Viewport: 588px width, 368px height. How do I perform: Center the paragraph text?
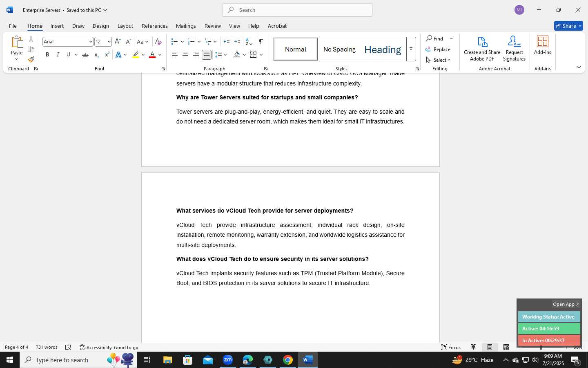pyautogui.click(x=185, y=55)
